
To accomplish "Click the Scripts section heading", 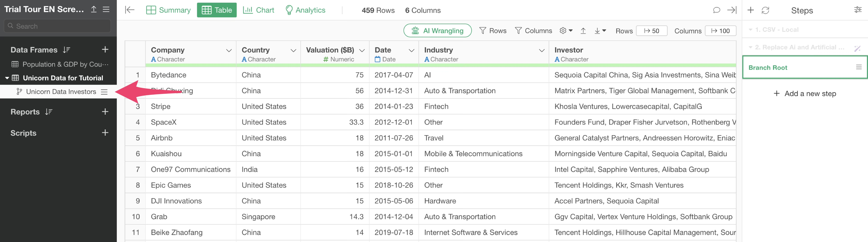I will coord(23,133).
